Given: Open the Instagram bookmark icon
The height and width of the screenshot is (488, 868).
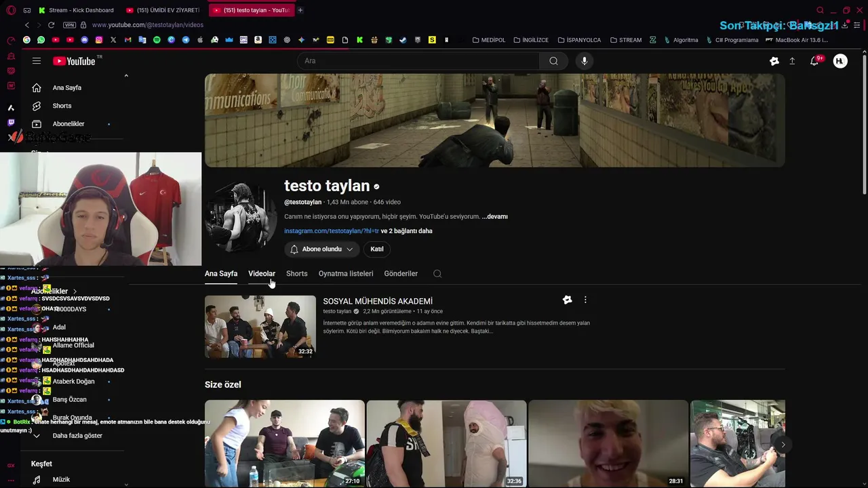Looking at the screenshot, I should click(x=99, y=40).
